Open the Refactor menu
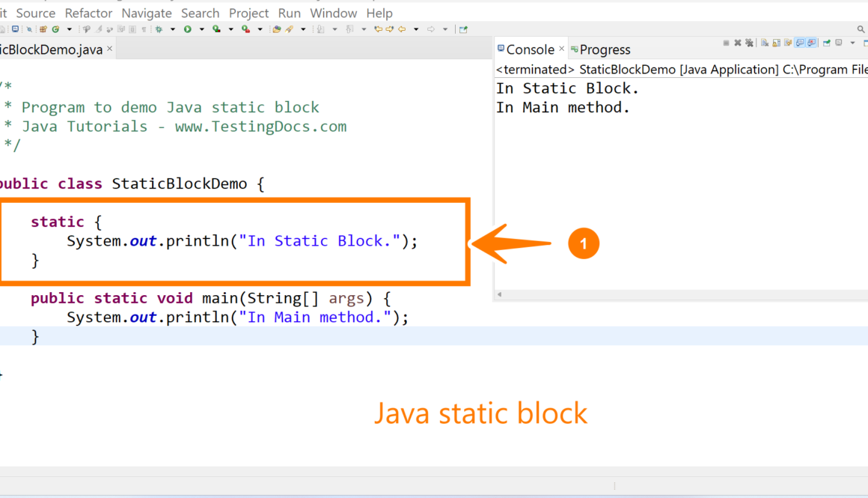Screen dimensions: 868x498 (89, 13)
